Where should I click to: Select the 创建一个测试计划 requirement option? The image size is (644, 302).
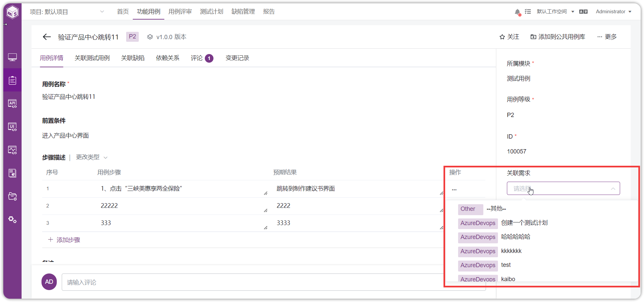541,223
